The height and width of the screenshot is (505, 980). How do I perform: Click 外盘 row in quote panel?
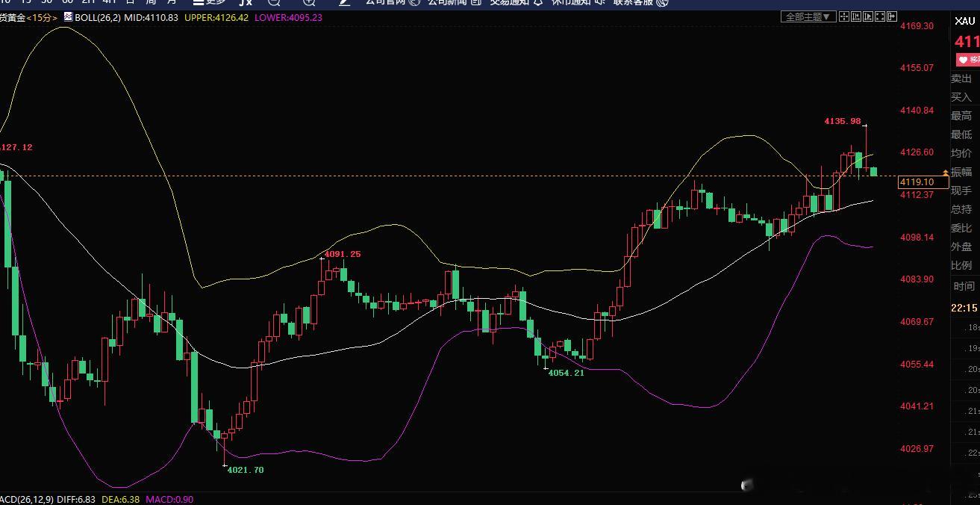tap(961, 247)
